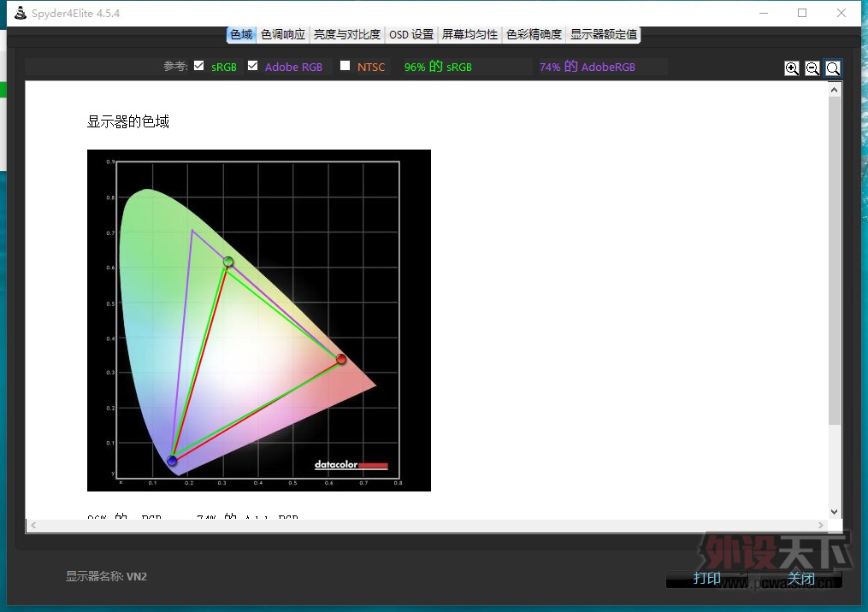Click the gamut chart image

tap(259, 321)
